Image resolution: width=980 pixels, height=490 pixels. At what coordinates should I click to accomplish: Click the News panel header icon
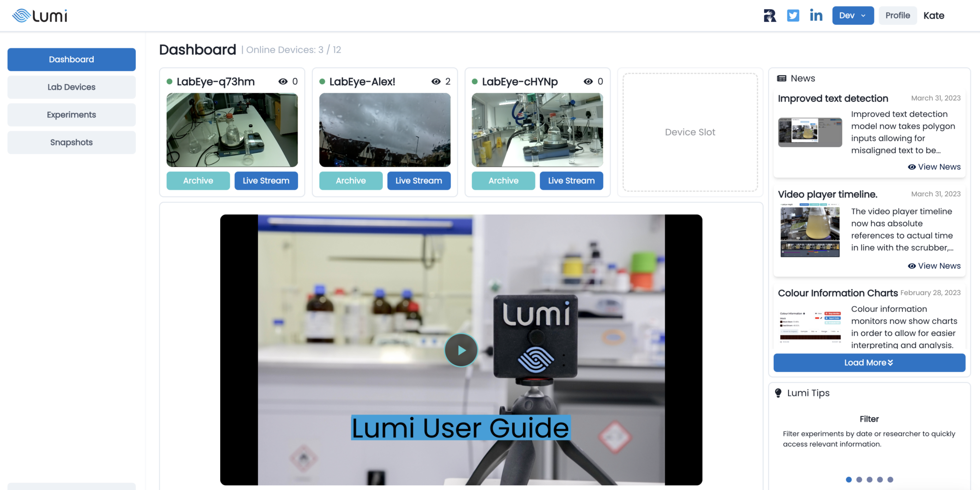pos(782,78)
